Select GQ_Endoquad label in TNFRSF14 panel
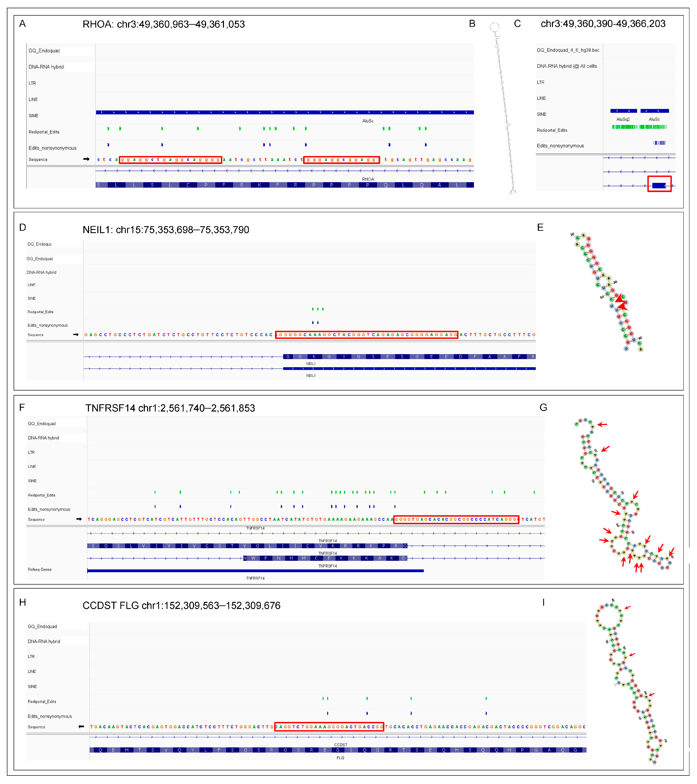This screenshot has width=697, height=784. click(42, 424)
